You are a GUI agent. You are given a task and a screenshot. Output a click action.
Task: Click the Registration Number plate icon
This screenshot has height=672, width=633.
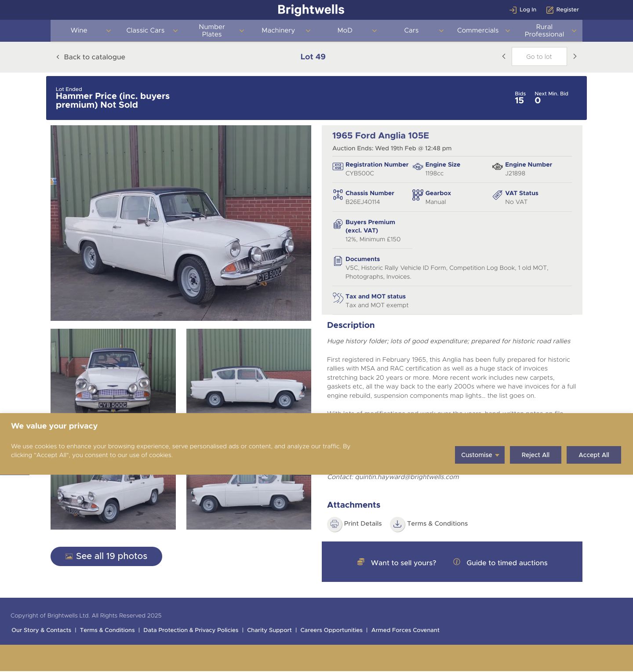click(x=338, y=166)
